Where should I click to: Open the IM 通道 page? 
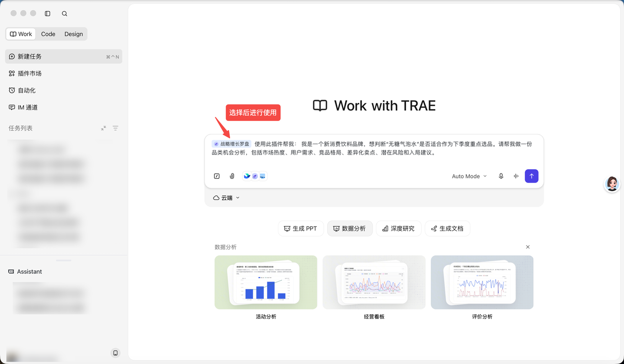64,108
